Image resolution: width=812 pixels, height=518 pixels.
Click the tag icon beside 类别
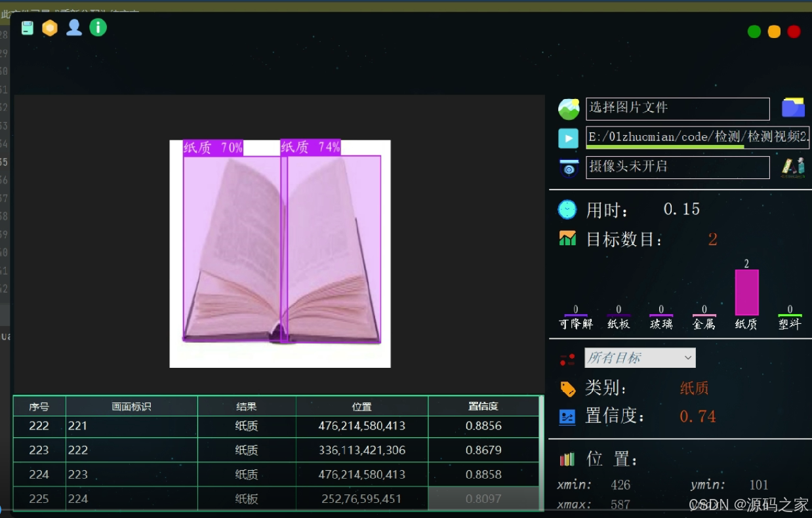pos(568,388)
